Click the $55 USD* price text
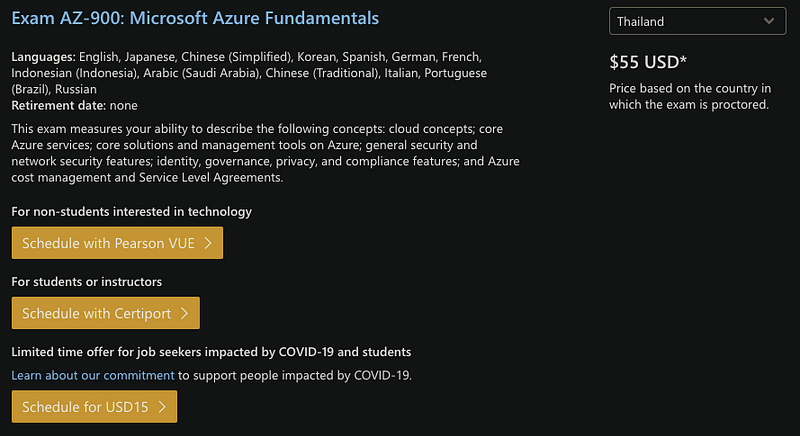The height and width of the screenshot is (436, 800). tap(648, 62)
